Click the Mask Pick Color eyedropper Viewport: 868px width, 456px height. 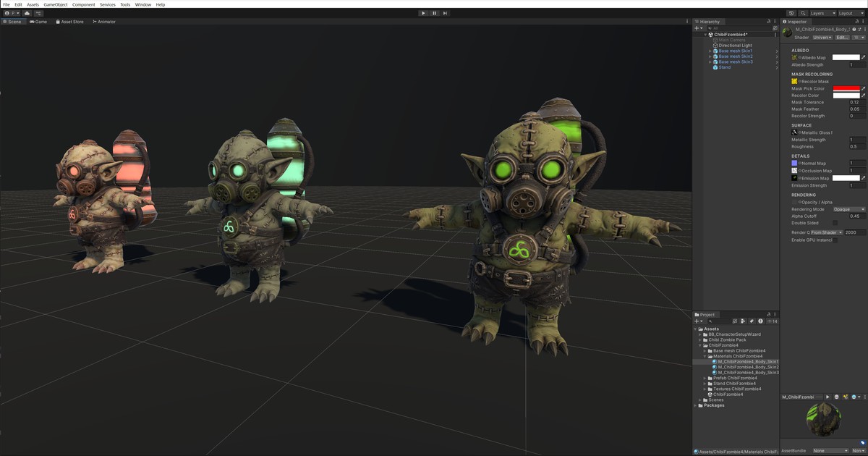[863, 88]
